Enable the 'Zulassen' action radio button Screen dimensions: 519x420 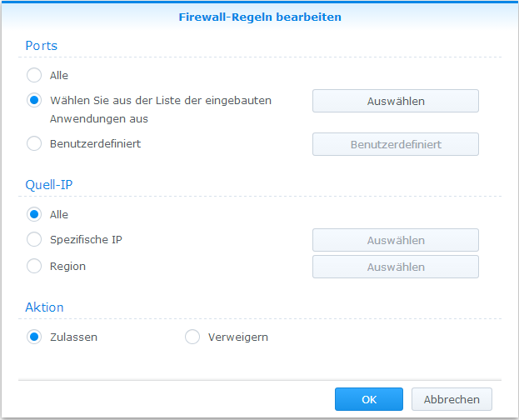click(34, 337)
